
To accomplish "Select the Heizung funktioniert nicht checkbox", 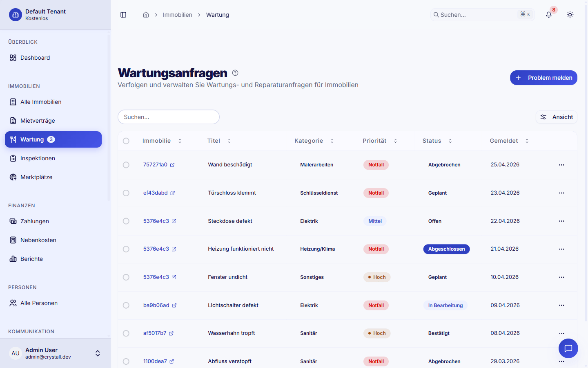I will [126, 249].
